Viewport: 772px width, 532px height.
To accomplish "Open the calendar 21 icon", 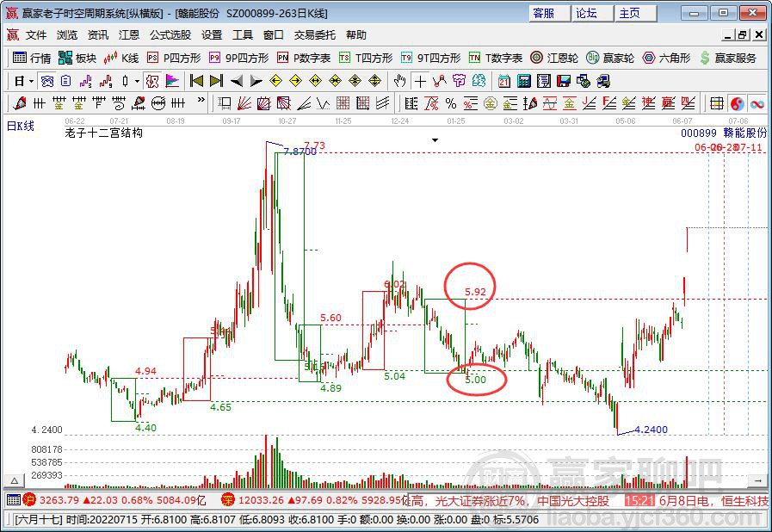I will [x=503, y=81].
